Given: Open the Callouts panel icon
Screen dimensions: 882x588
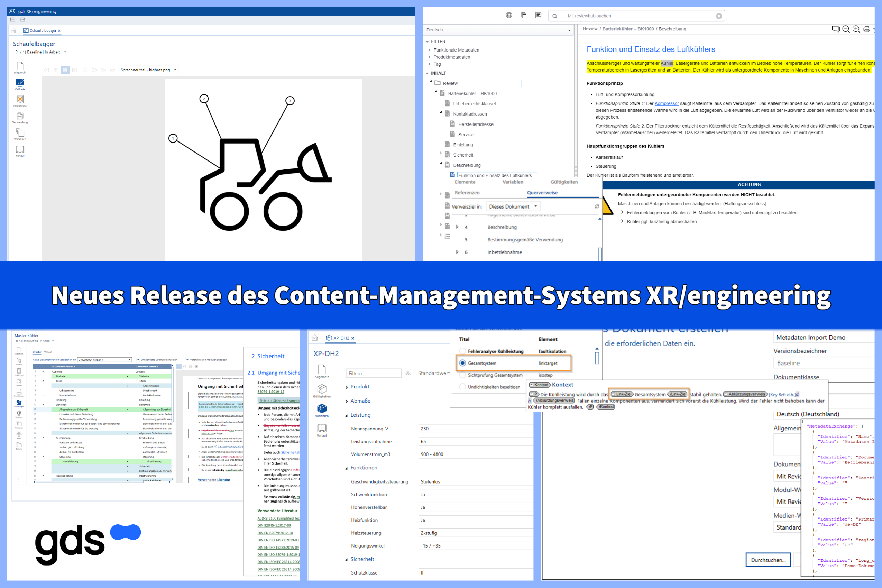Looking at the screenshot, I should [20, 83].
